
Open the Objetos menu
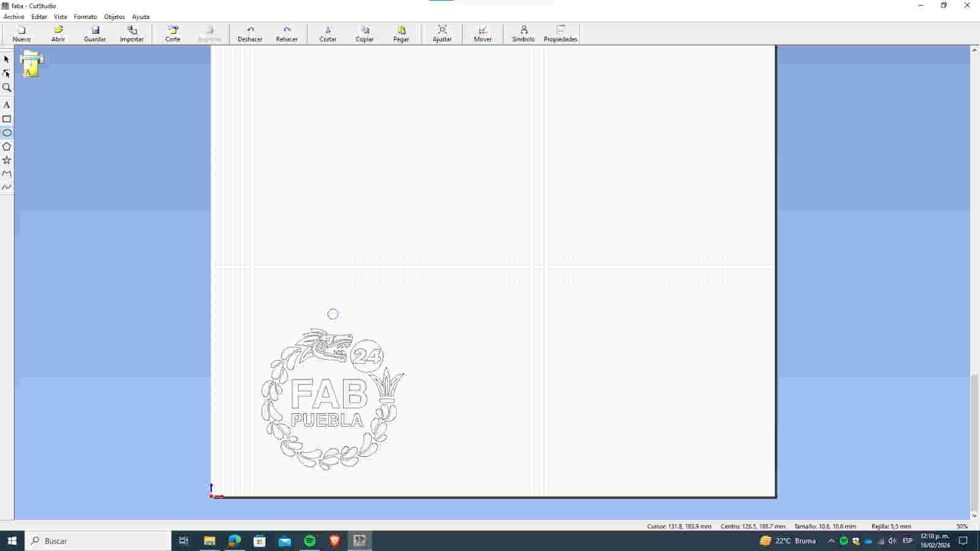coord(115,17)
